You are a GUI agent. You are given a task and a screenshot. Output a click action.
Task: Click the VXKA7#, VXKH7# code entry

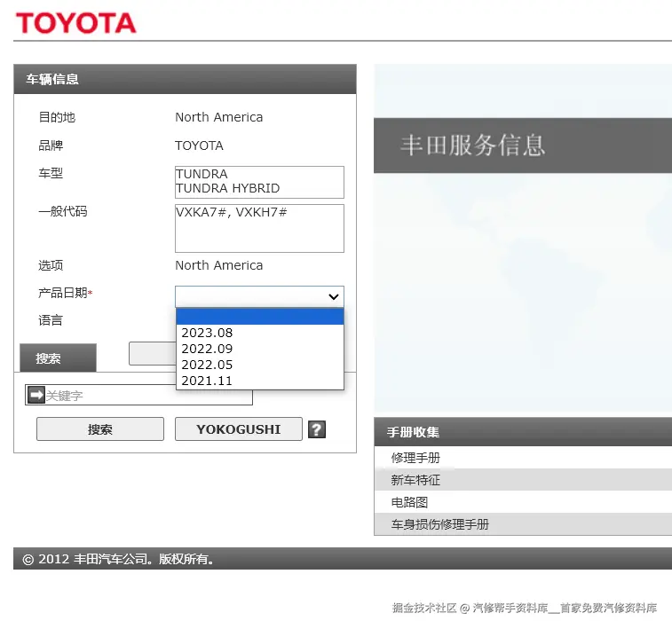click(x=232, y=212)
